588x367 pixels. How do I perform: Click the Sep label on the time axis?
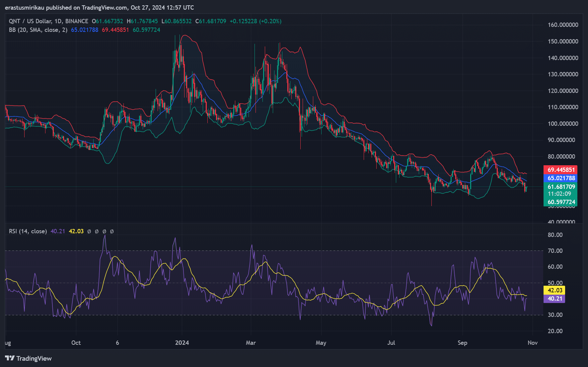(462, 343)
